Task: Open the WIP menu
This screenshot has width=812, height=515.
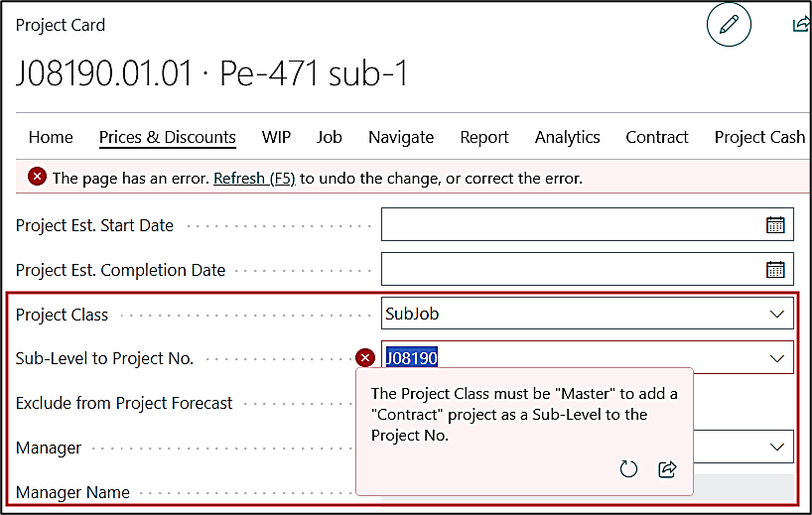Action: coord(276,137)
